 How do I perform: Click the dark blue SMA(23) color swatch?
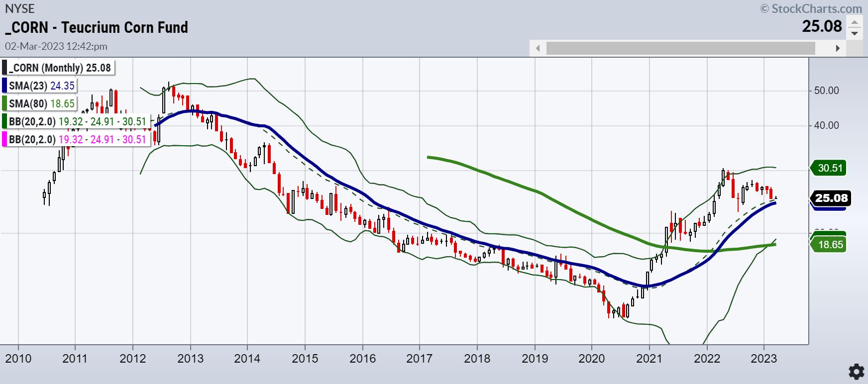(4, 86)
